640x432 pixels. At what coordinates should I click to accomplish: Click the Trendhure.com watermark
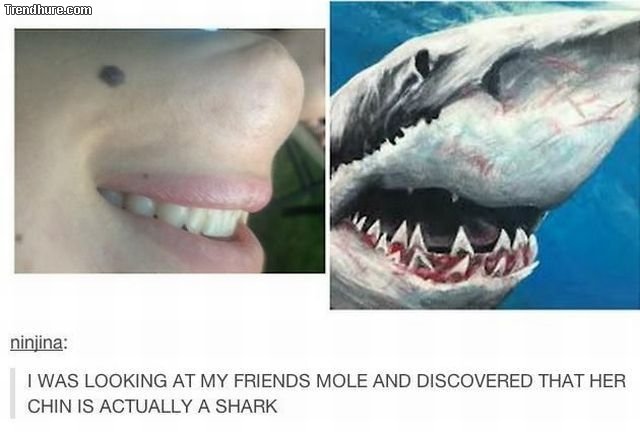48,10
